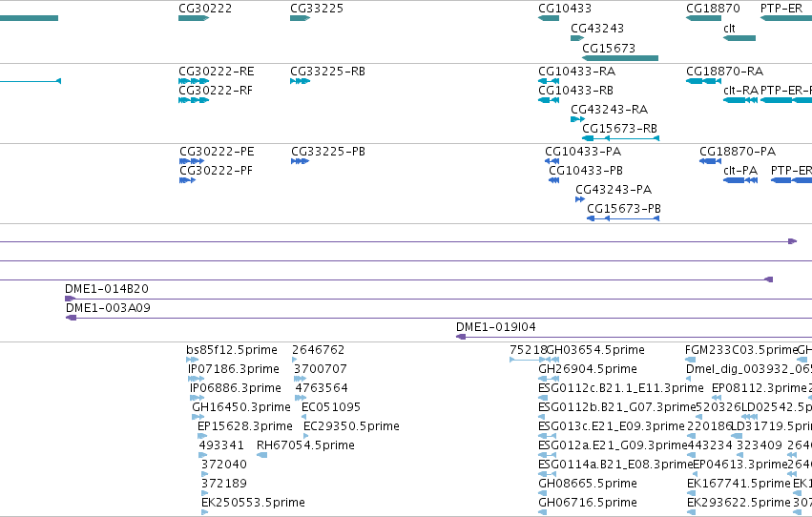Select transcript CG33225-RB
The image size is (812, 517).
pyautogui.click(x=300, y=81)
